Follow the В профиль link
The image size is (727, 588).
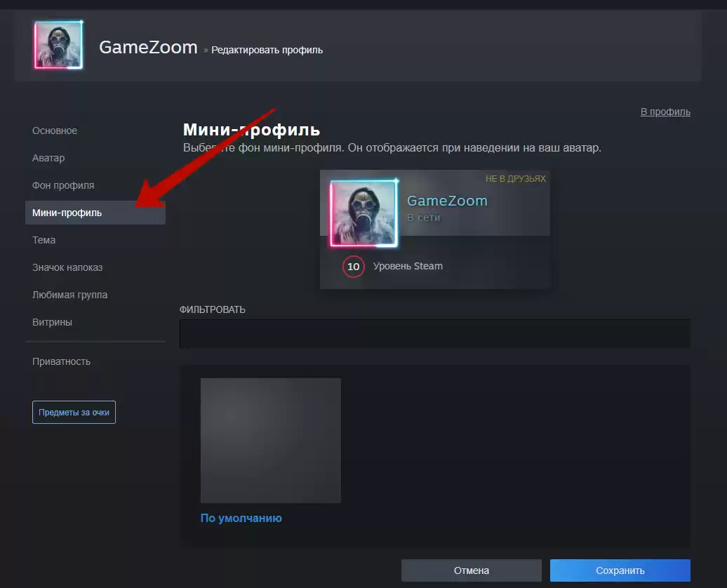click(x=665, y=112)
